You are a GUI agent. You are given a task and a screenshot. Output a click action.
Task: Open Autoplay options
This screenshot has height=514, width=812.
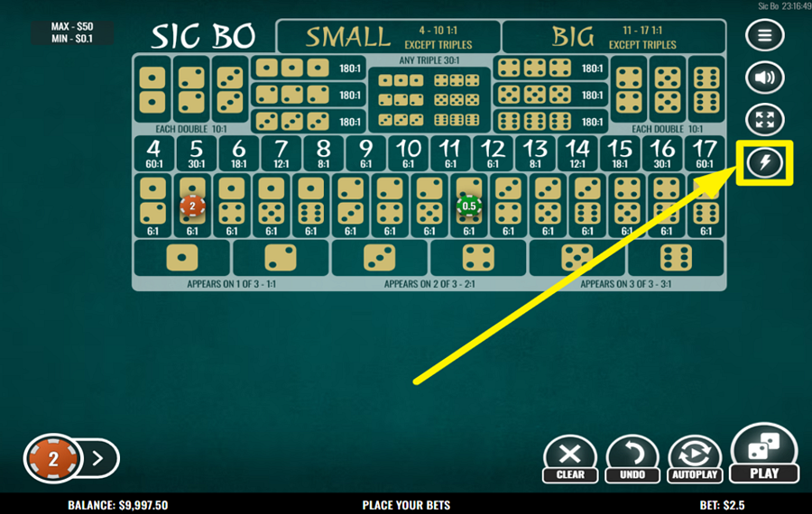[x=695, y=460]
